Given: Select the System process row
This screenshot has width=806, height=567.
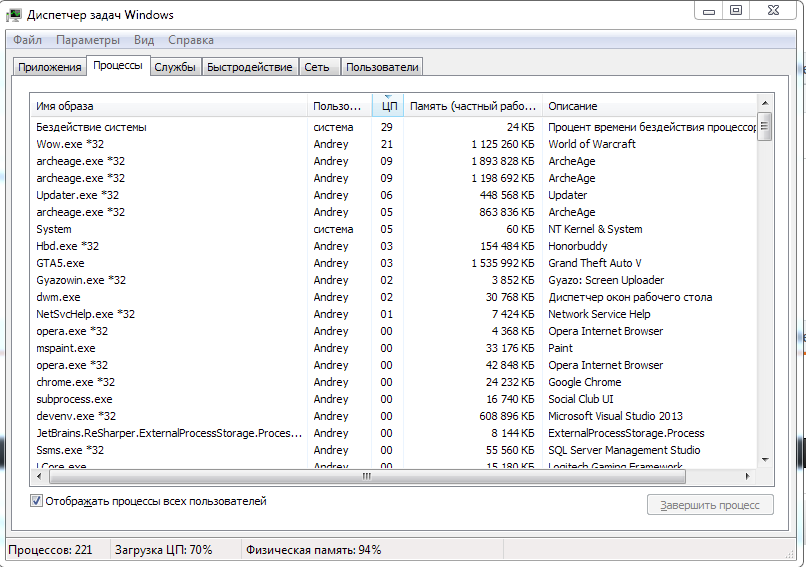Looking at the screenshot, I should pyautogui.click(x=394, y=229).
